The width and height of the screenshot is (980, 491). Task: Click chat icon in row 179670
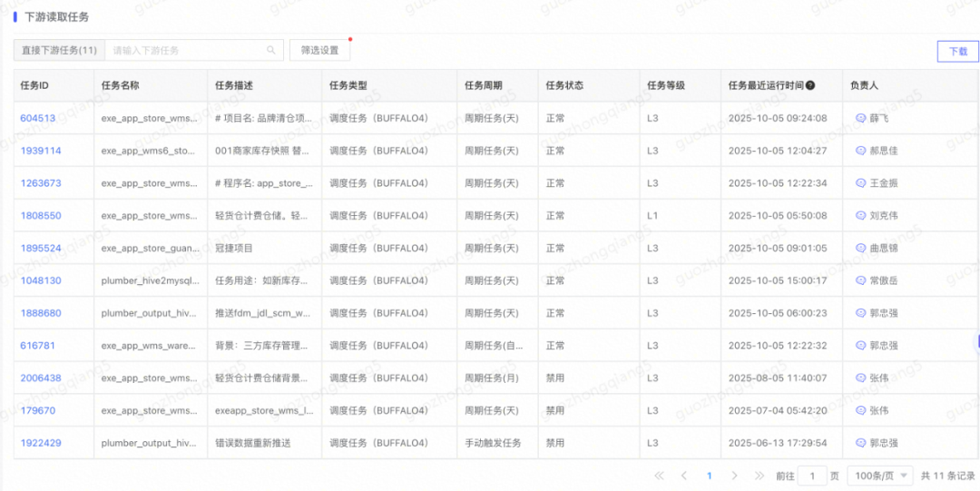point(860,411)
